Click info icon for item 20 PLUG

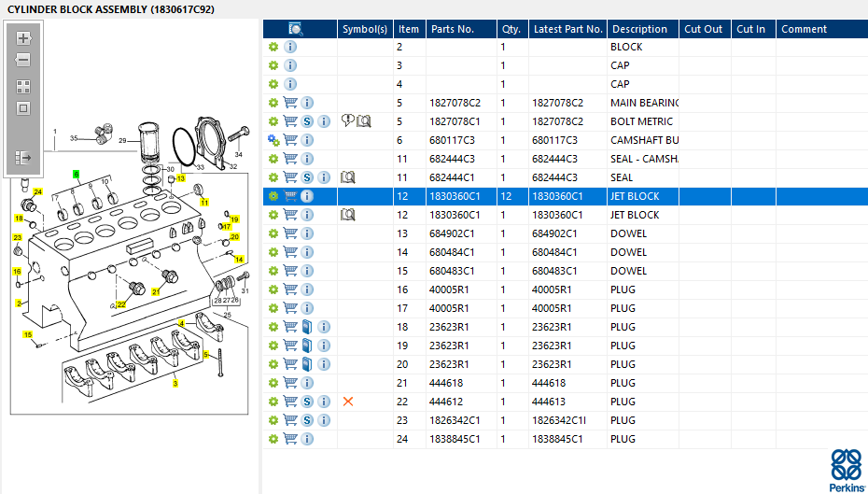(x=324, y=364)
